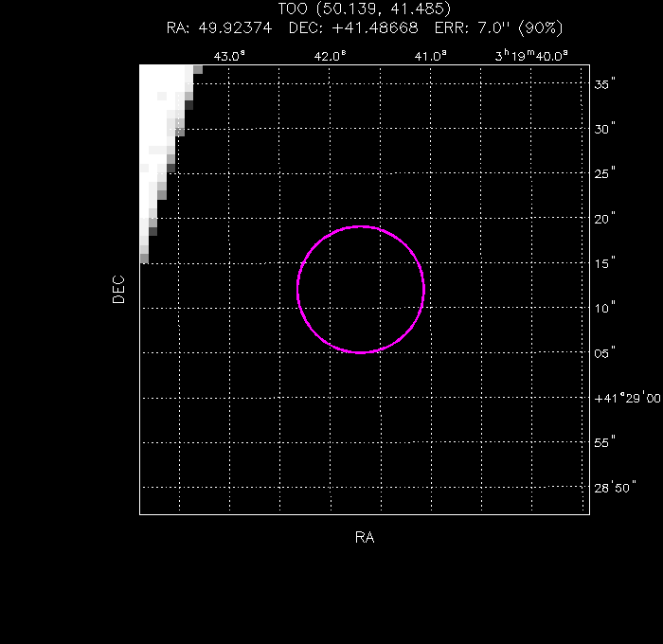Screen dimensions: 663x644
Task: Click the +41°29'00 declination tick label
Action: 627,399
